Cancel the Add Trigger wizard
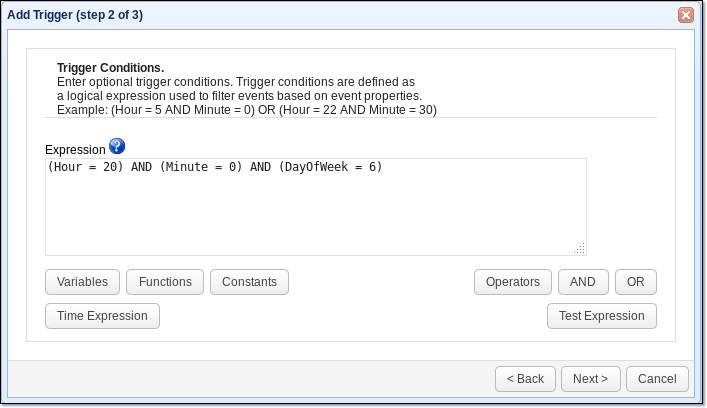This screenshot has width=707, height=408. pyautogui.click(x=657, y=379)
